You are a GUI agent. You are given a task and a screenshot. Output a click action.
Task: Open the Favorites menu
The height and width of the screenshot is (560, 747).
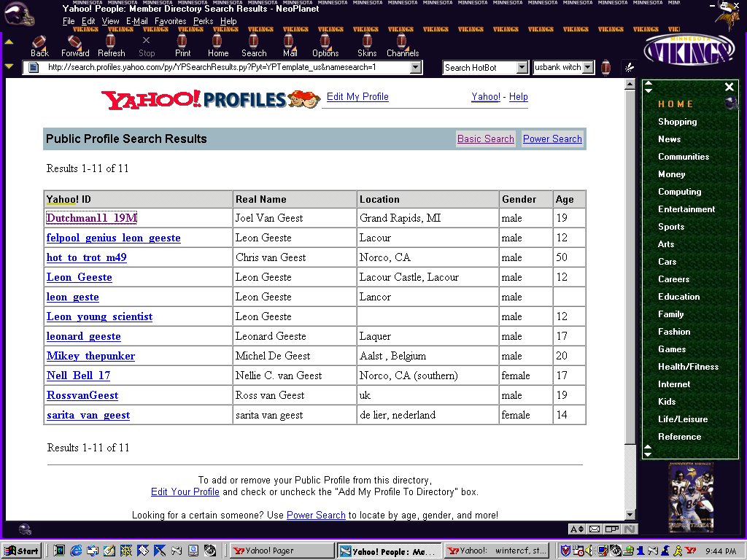[x=171, y=21]
